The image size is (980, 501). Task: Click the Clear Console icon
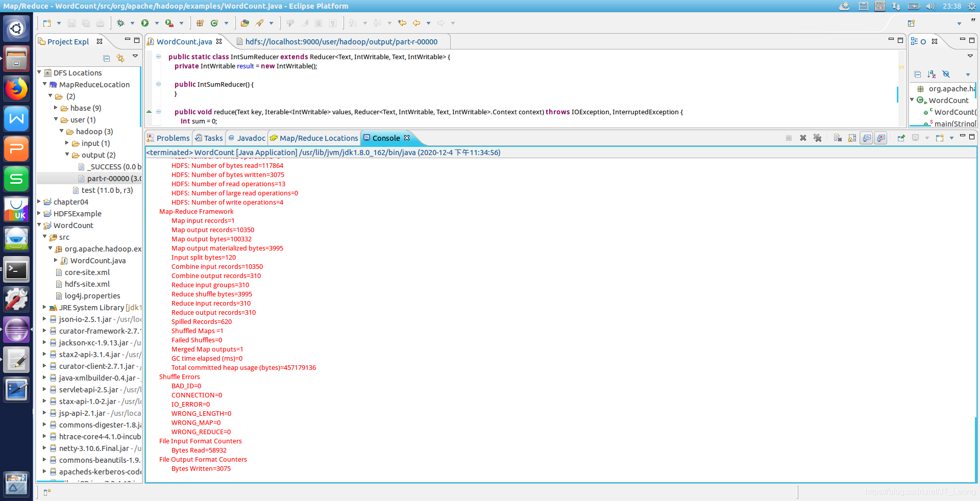click(837, 138)
